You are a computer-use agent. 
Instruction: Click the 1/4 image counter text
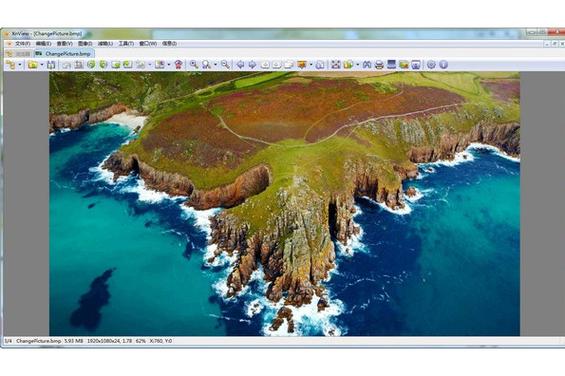8,341
